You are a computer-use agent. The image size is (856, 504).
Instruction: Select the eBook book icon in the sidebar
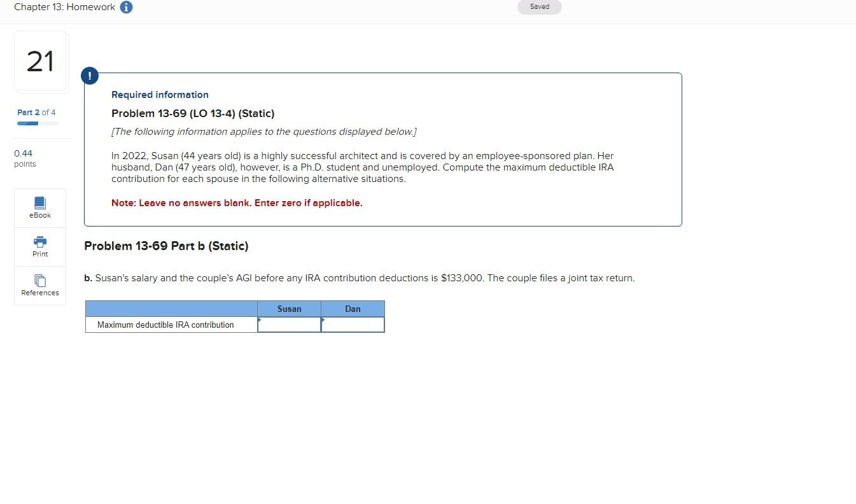tap(39, 204)
